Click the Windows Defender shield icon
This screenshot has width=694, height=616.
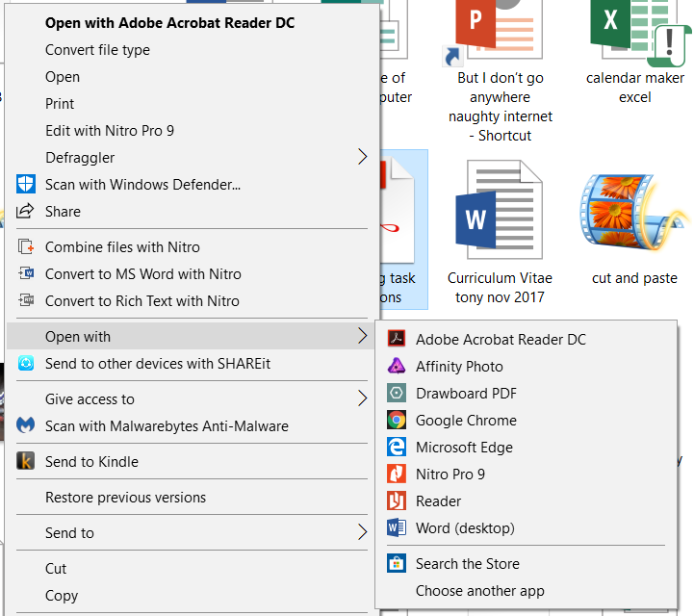(x=26, y=184)
